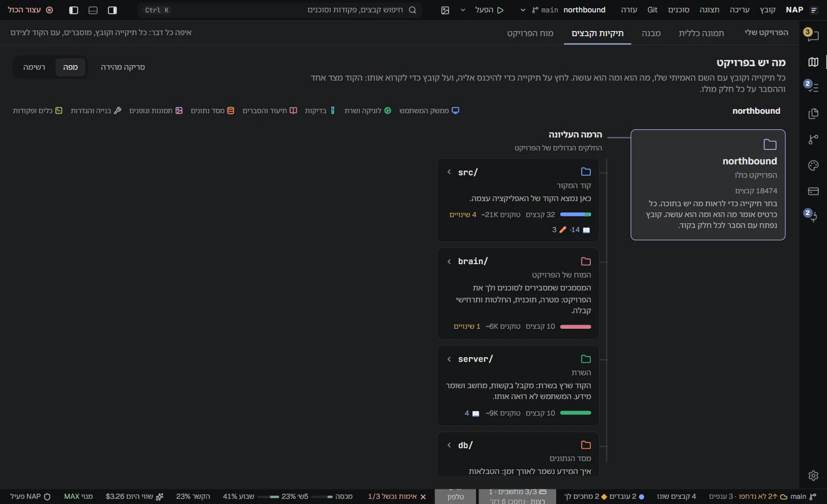Switch to the מוח הפרויקט tab
The height and width of the screenshot is (504, 827).
tap(530, 33)
